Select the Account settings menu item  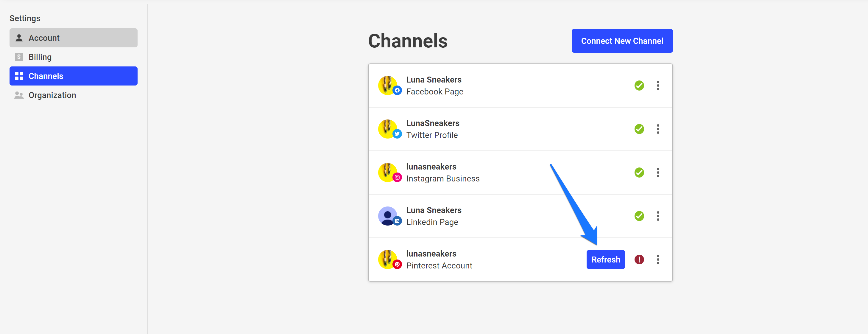click(x=74, y=38)
